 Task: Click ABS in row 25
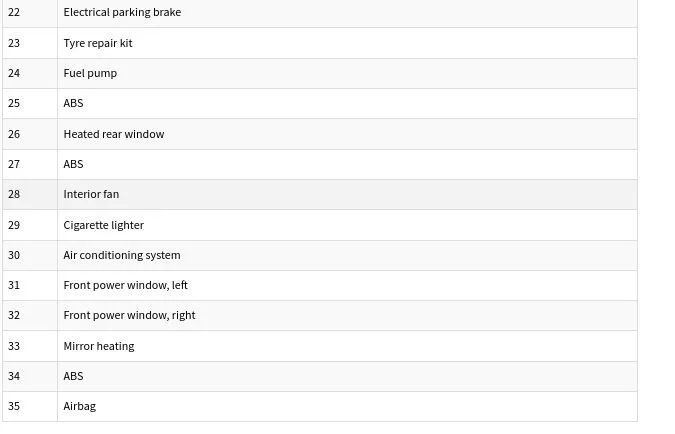point(73,103)
